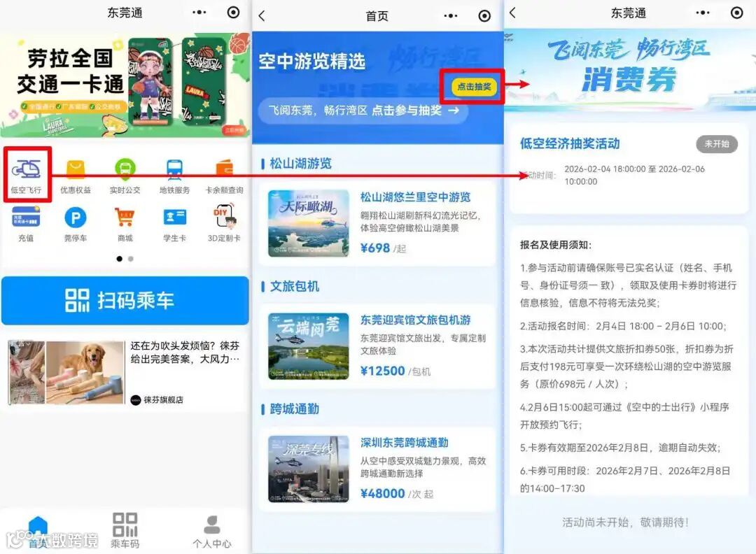Tap the target icon on the 首页 header
This screenshot has height=554, width=756.
point(484,16)
